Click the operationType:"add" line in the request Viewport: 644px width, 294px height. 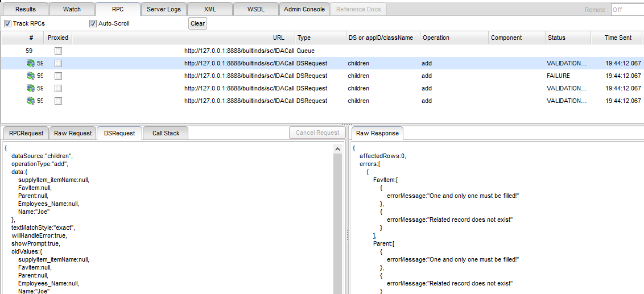pos(39,164)
